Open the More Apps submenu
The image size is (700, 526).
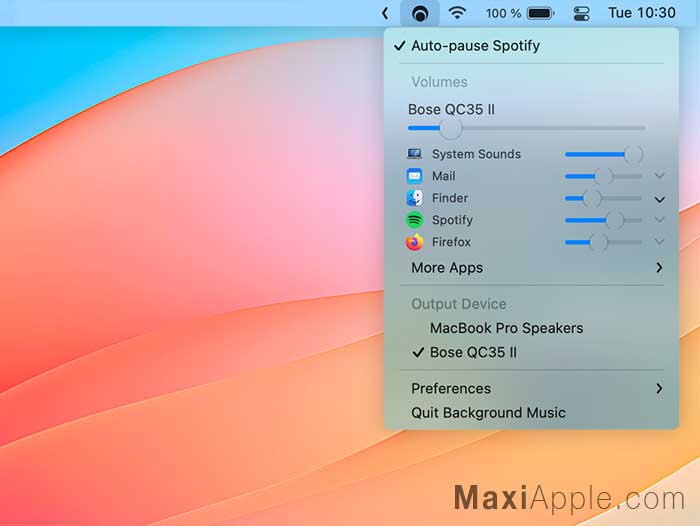(x=531, y=268)
